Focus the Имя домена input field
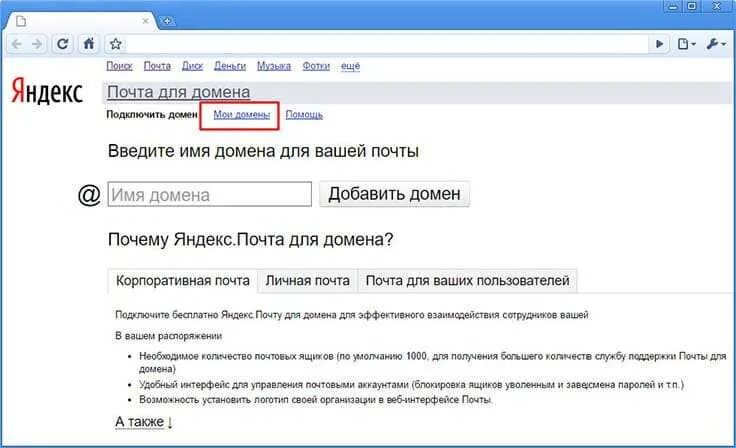 (209, 194)
